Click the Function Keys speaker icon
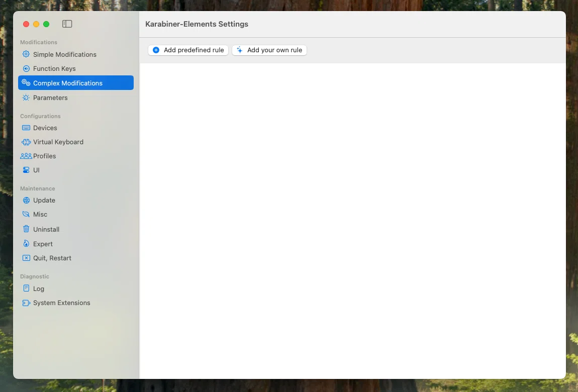 [x=26, y=68]
